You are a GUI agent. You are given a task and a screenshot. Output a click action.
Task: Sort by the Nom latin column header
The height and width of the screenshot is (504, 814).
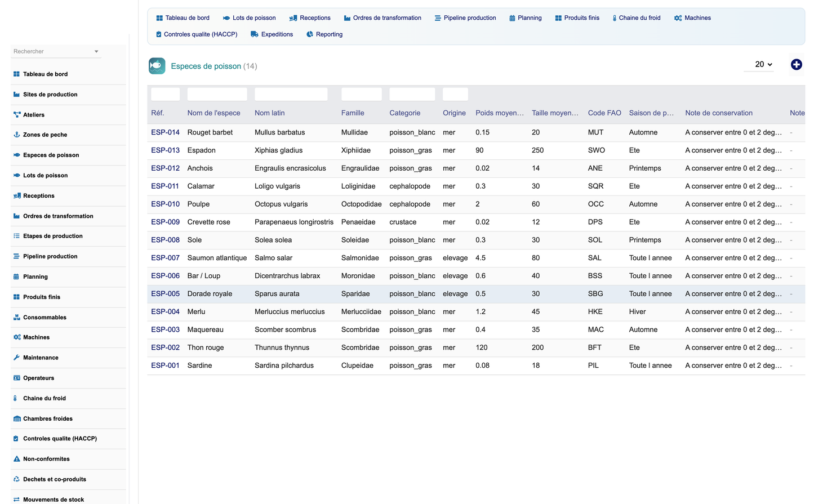(270, 113)
